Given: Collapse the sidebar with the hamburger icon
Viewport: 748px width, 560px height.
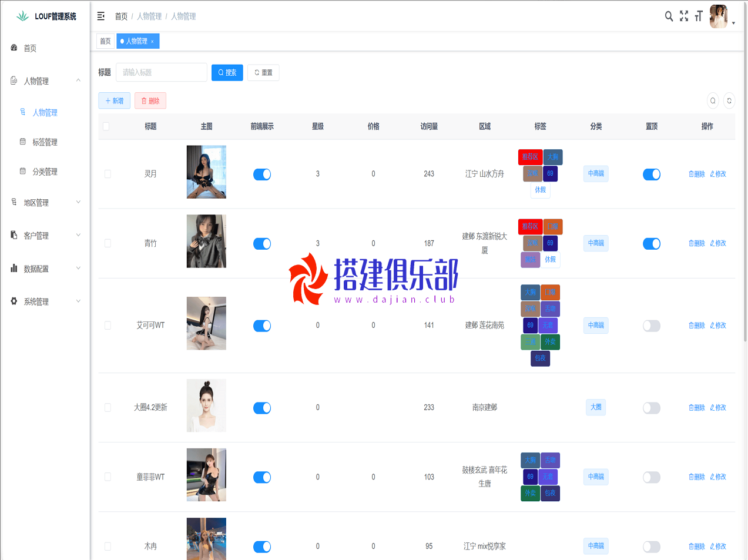Looking at the screenshot, I should coord(101,16).
